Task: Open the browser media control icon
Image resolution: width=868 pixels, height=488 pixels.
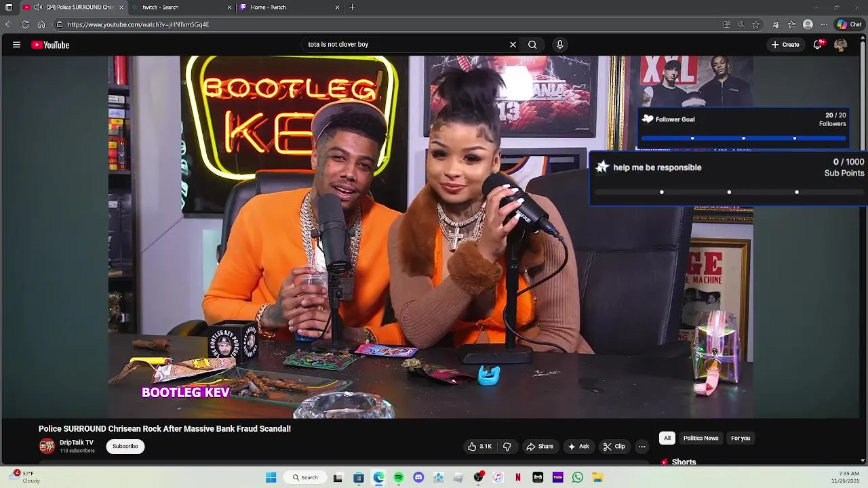Action: point(776,24)
